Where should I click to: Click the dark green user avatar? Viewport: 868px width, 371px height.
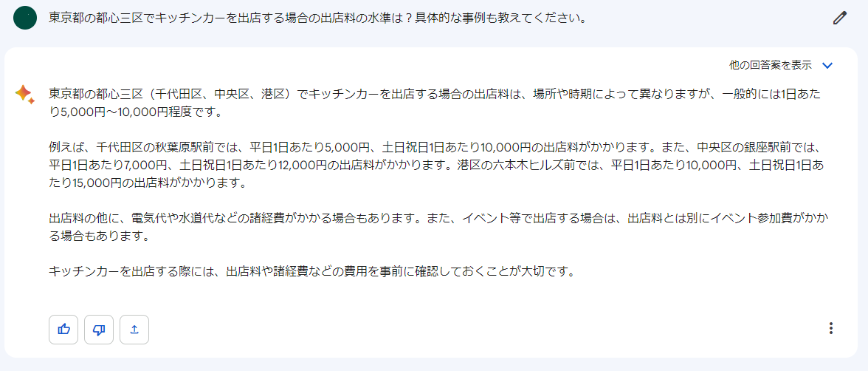25,18
